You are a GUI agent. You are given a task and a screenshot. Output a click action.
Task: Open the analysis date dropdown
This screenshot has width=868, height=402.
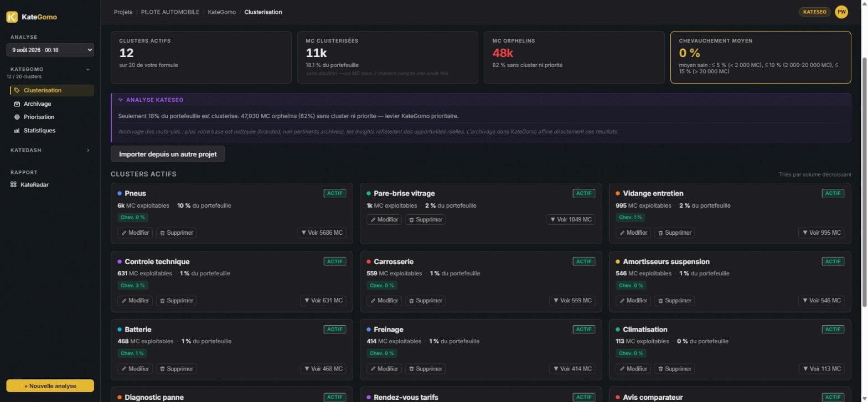point(50,50)
